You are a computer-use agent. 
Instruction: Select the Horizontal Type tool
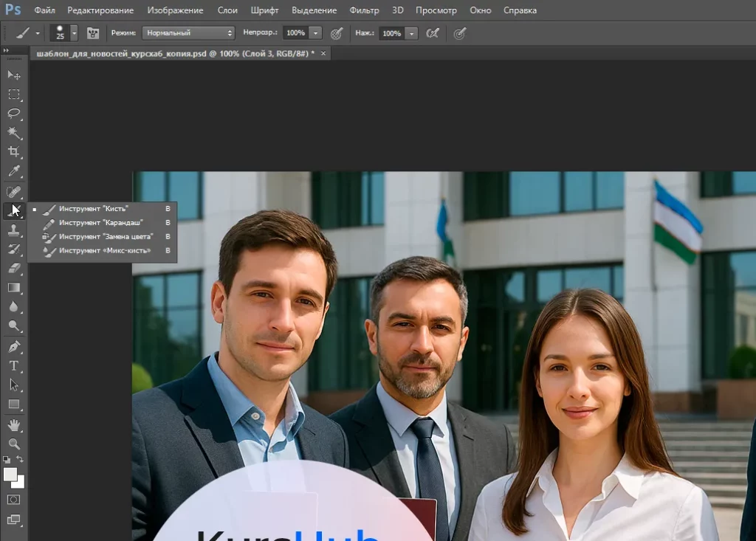(13, 366)
